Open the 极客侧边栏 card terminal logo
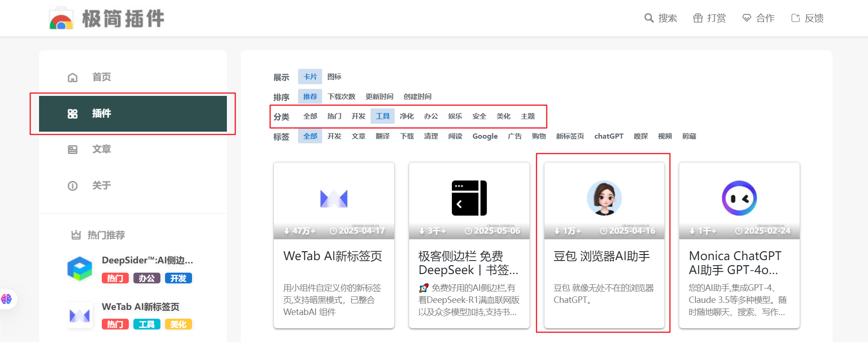The width and height of the screenshot is (868, 342). coord(469,198)
